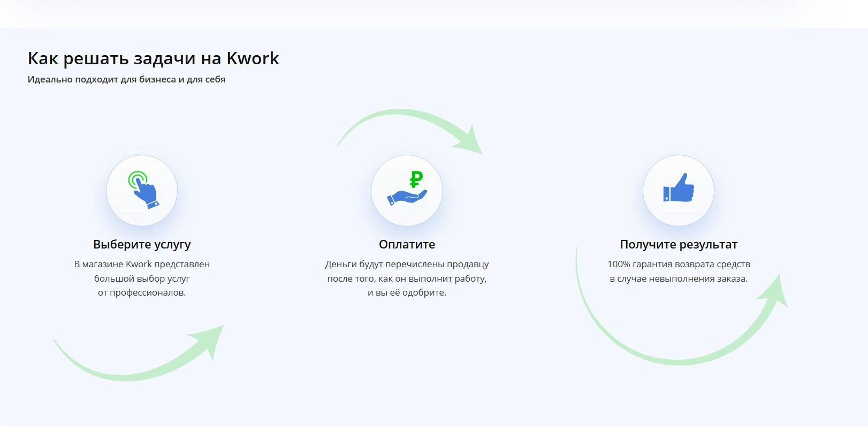Screen dimensions: 868x437
Task: Click the pointing hand service-selection icon
Action: coord(142,190)
